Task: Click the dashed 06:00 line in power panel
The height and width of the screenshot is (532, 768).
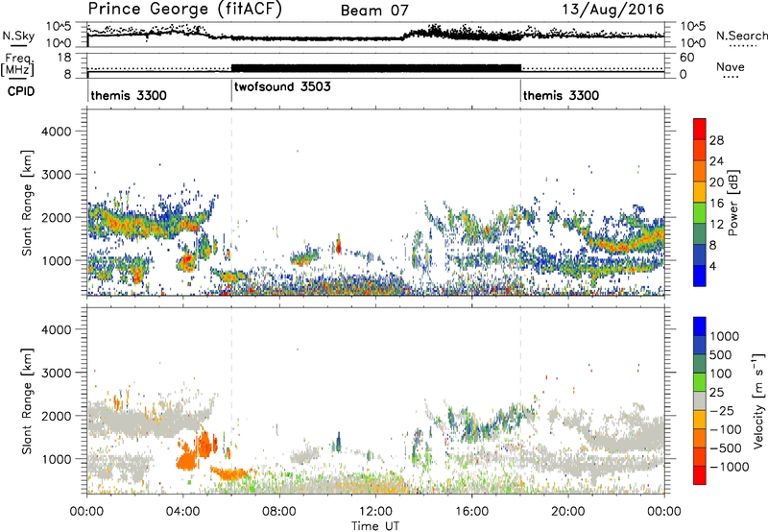Action: click(x=231, y=202)
